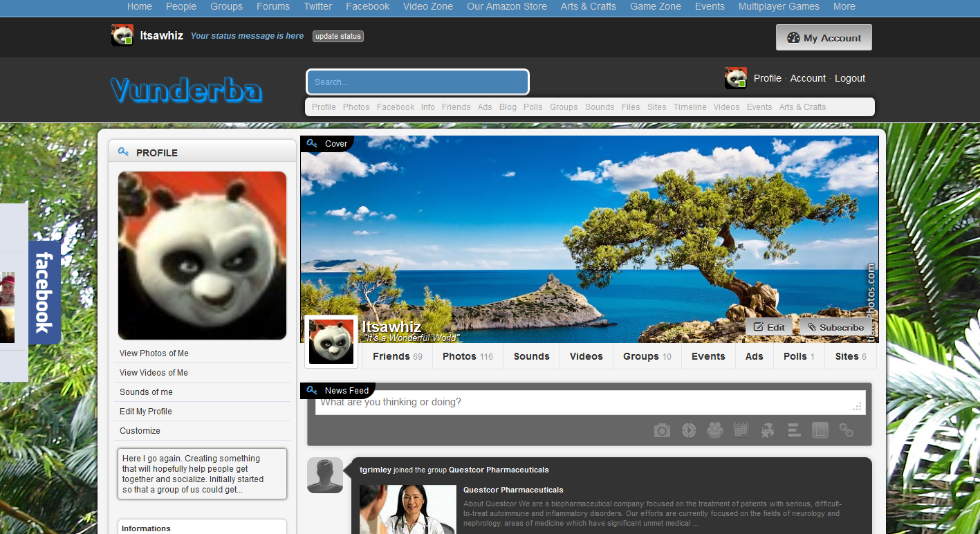Click the calendar event icon in News Feed
Image resolution: width=980 pixels, height=534 pixels.
741,430
